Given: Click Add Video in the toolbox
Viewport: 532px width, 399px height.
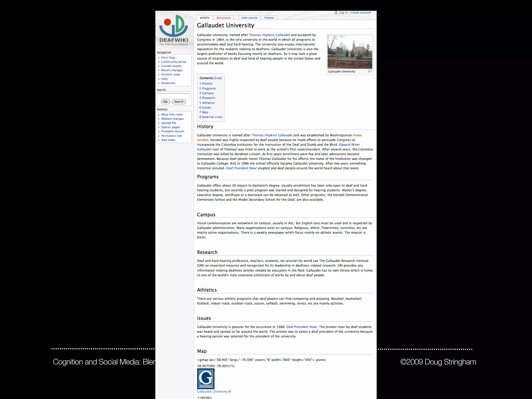Looking at the screenshot, I should tap(168, 140).
